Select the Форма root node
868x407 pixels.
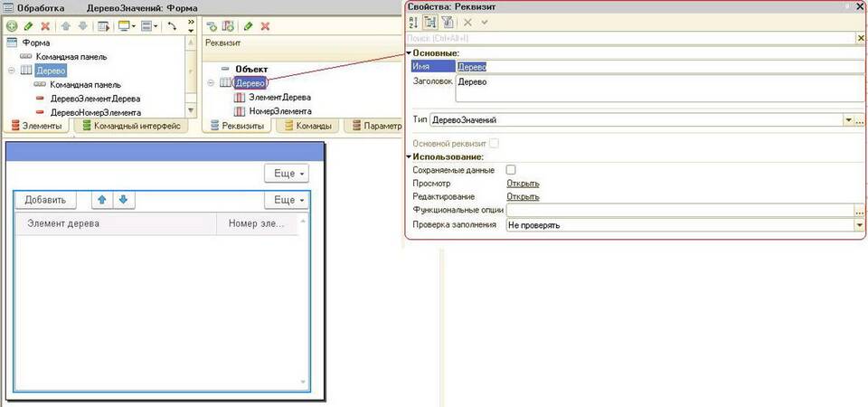(x=36, y=43)
